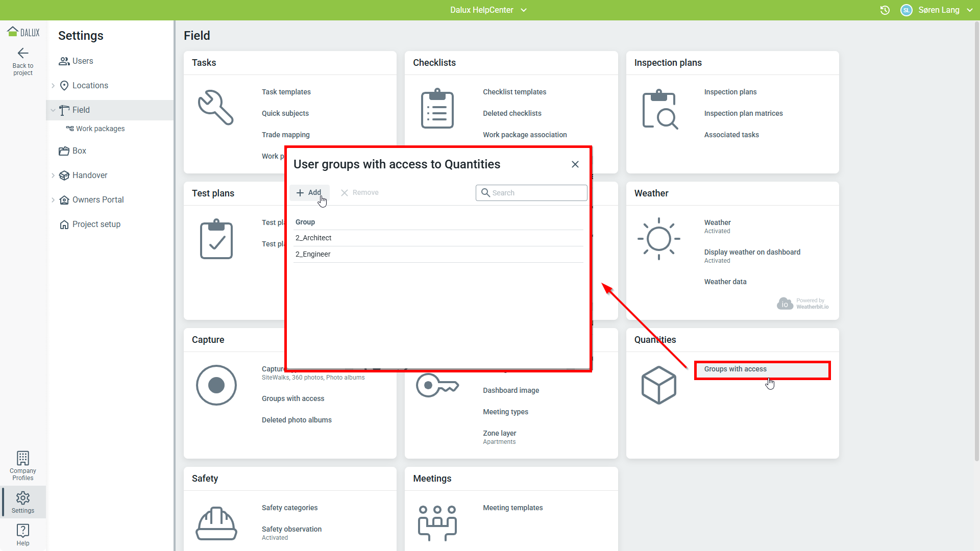Click the Help question mark icon

tap(23, 531)
